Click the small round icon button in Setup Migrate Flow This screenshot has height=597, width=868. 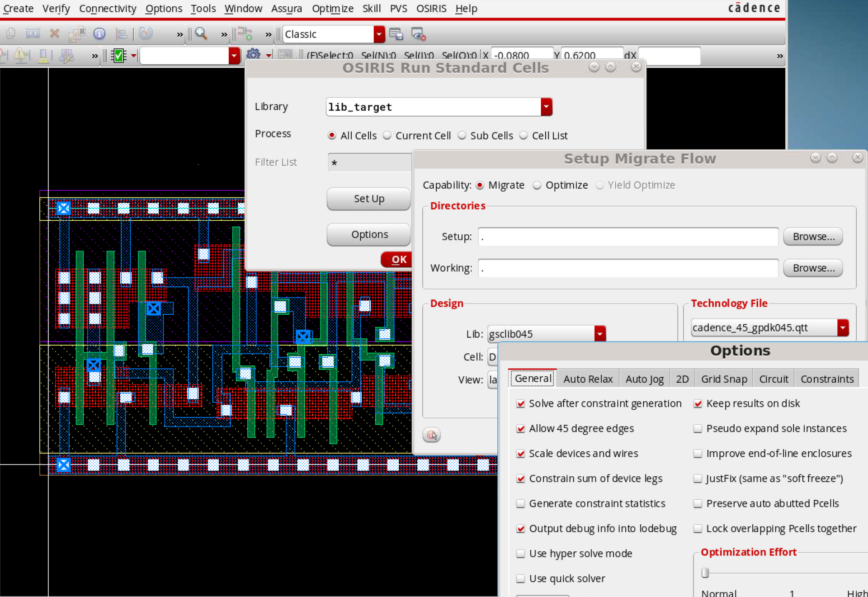(x=432, y=435)
